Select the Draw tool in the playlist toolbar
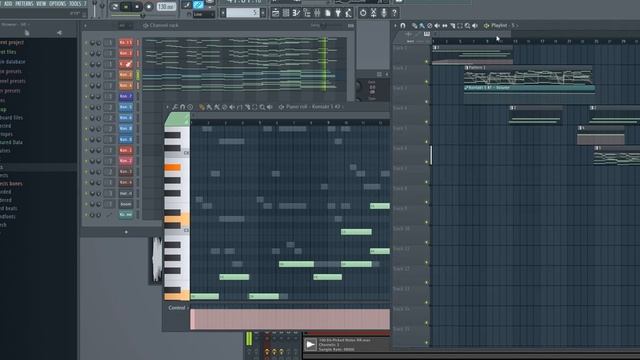 (x=414, y=25)
